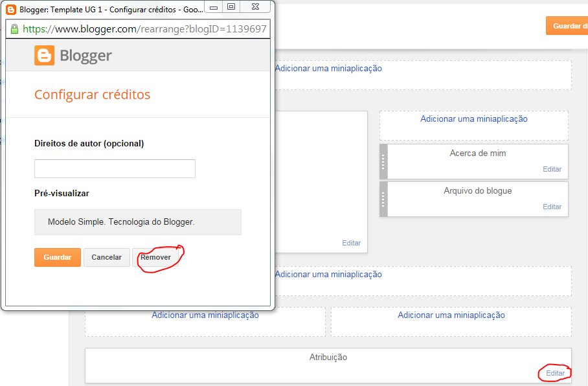The height and width of the screenshot is (386, 588).
Task: Focus the Direitos de autor text field
Action: tap(115, 169)
